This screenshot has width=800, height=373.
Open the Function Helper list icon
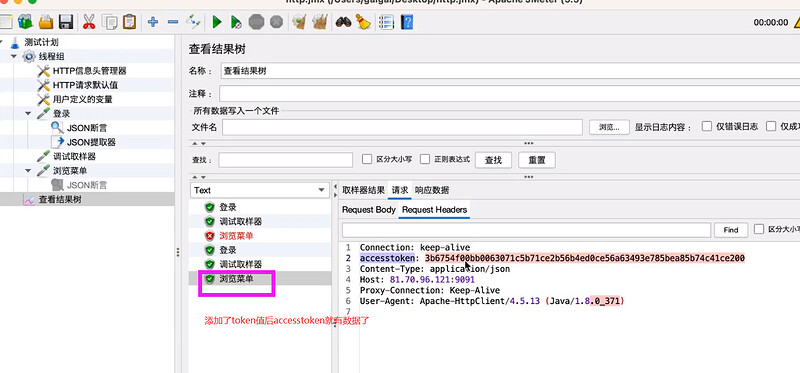coord(387,21)
